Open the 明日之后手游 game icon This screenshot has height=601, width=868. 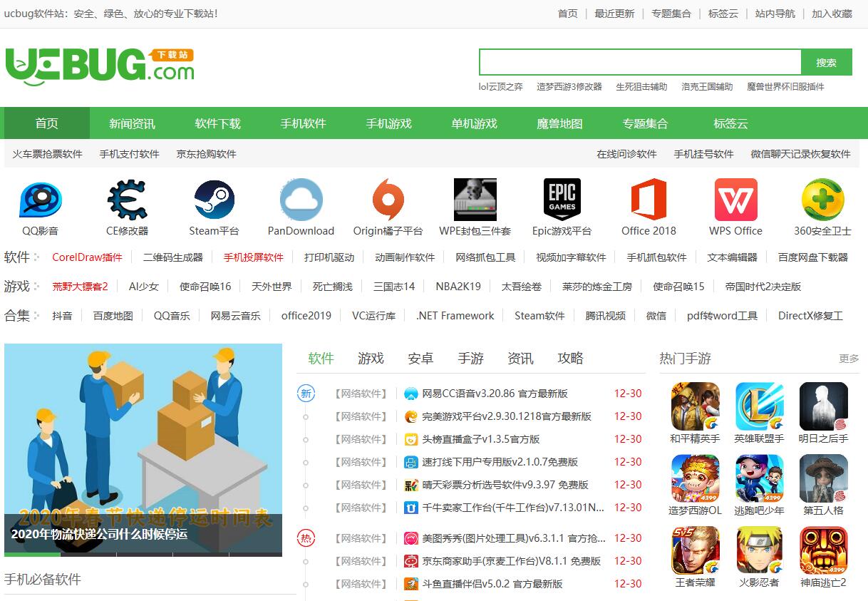824,406
